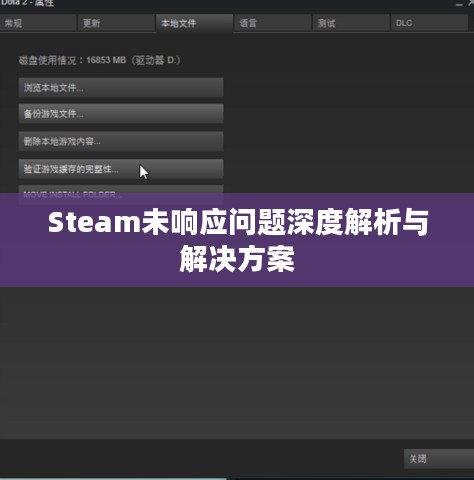Switch to the 常规 tab
This screenshot has height=480, width=474.
pos(38,23)
